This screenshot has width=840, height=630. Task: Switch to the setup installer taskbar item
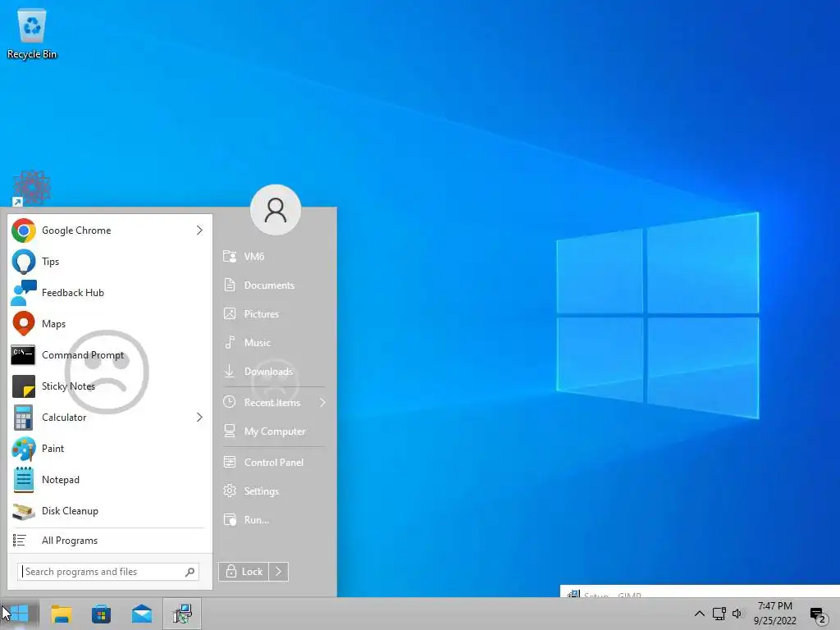pyautogui.click(x=182, y=614)
